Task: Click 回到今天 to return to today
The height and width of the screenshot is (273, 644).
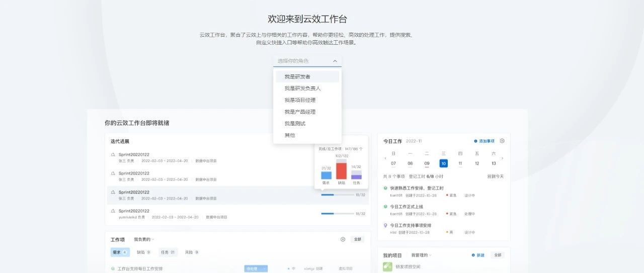Action: pos(496,176)
